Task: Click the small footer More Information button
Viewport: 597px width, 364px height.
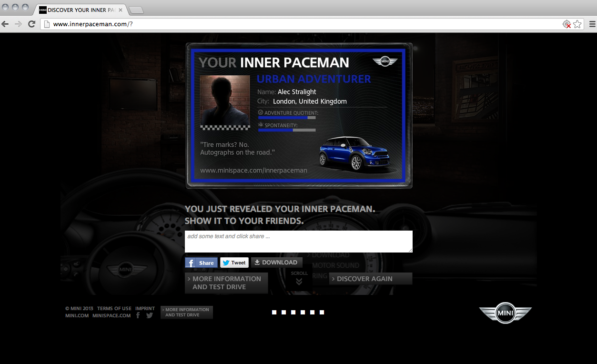Action: [187, 312]
